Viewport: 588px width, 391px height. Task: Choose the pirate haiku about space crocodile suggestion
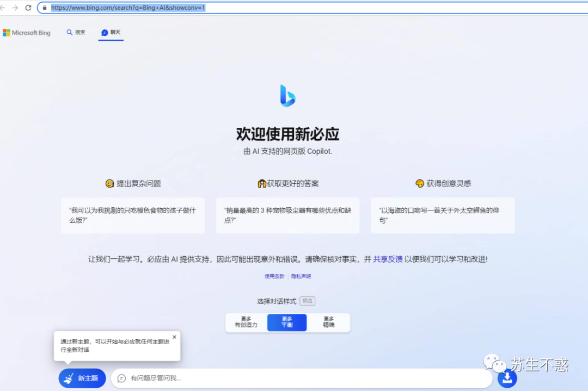point(443,215)
